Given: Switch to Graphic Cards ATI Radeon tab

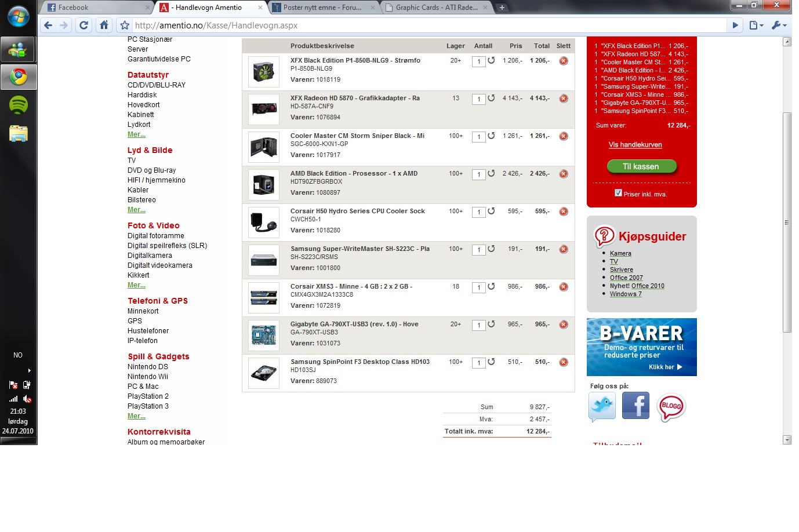Looking at the screenshot, I should 436,8.
